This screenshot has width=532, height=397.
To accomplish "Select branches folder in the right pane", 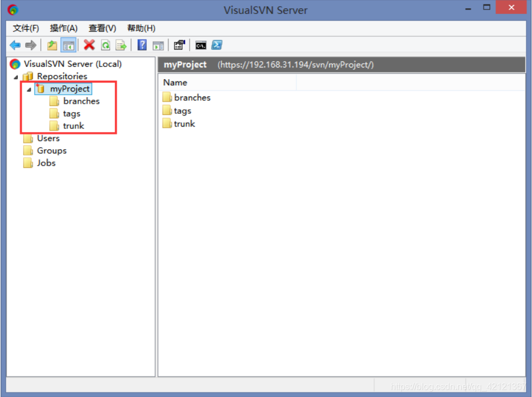I will pyautogui.click(x=192, y=98).
